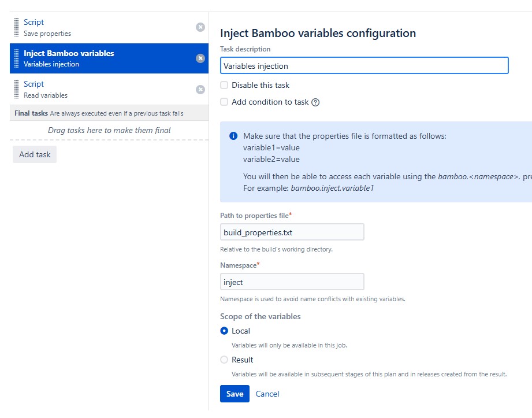Click the drag handle of Read variables task
Image resolution: width=532 pixels, height=418 pixels.
tap(16, 89)
